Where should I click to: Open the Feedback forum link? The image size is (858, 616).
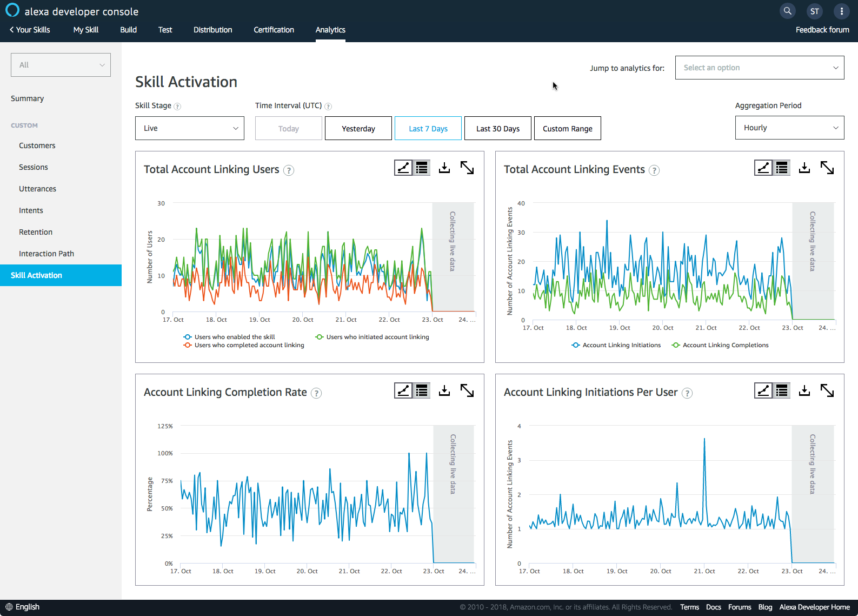(x=822, y=30)
